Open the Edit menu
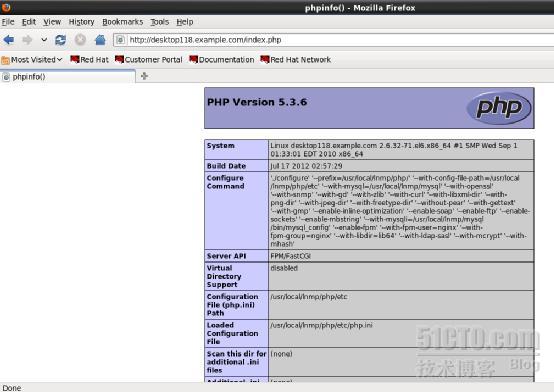554x392 pixels. click(29, 22)
